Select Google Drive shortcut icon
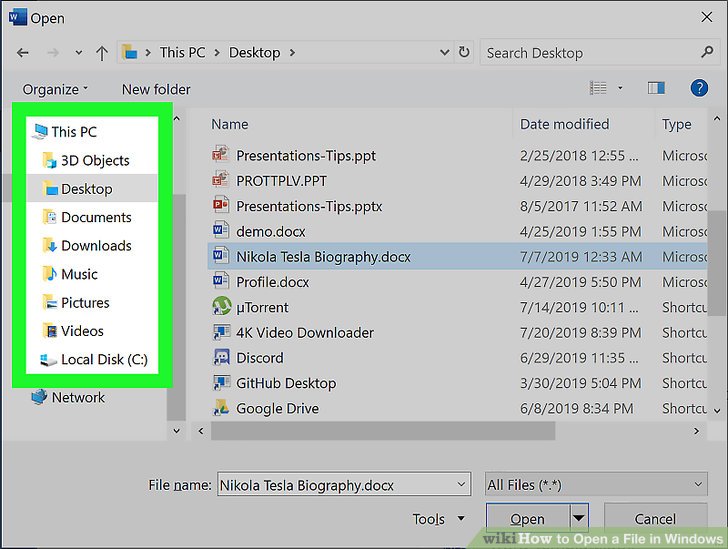The width and height of the screenshot is (728, 549). pos(221,408)
